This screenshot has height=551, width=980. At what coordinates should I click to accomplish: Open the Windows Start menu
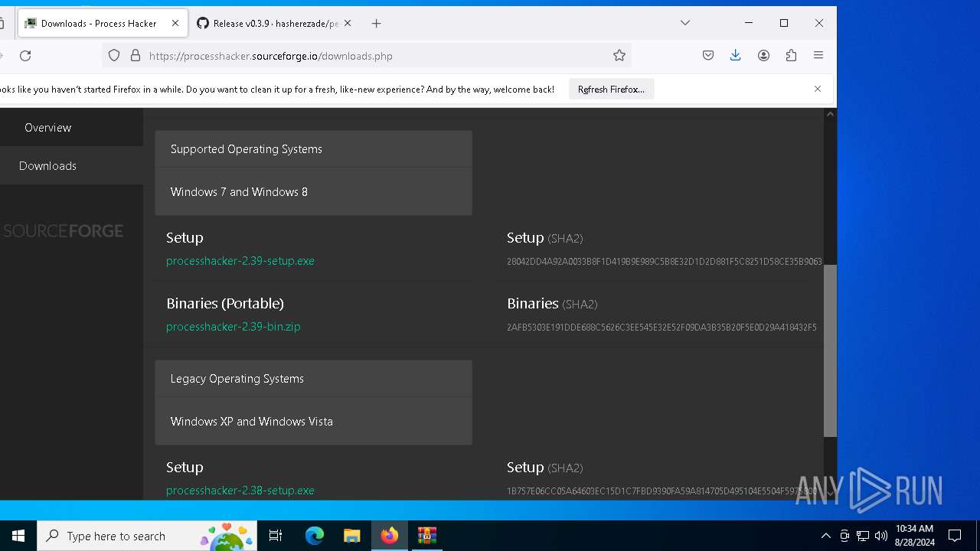point(18,536)
